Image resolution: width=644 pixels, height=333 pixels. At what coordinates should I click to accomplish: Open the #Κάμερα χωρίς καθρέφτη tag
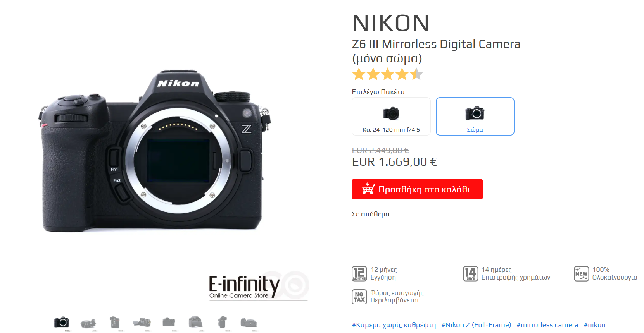coord(394,325)
